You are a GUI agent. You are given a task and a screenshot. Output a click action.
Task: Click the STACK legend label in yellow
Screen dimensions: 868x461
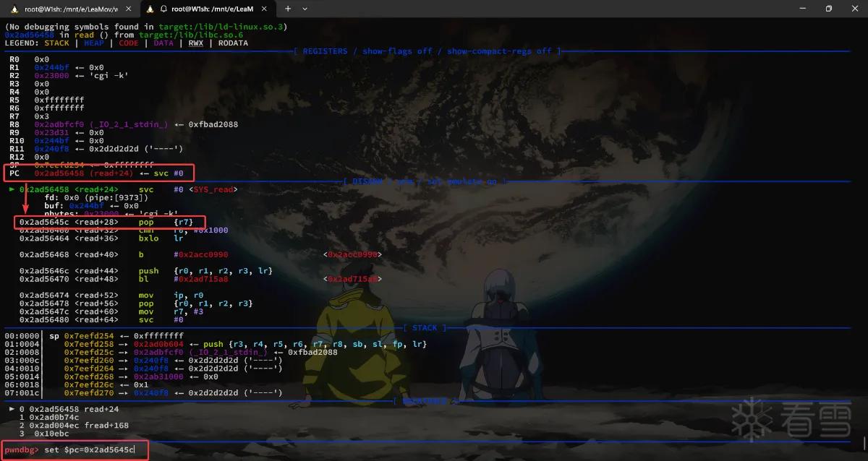(x=56, y=43)
